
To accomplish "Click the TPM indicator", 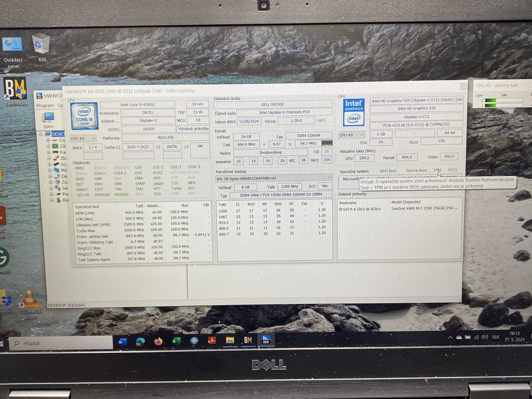I will [x=437, y=170].
